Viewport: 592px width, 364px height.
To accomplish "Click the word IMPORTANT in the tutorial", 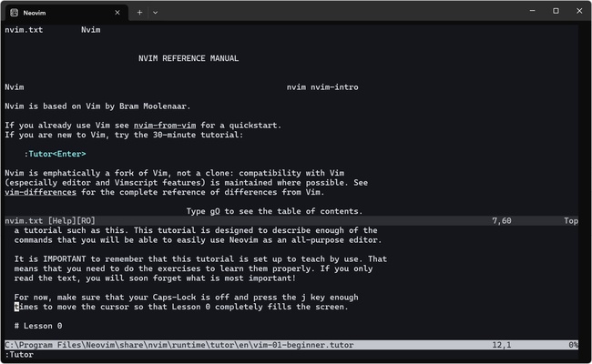I will 65,259.
